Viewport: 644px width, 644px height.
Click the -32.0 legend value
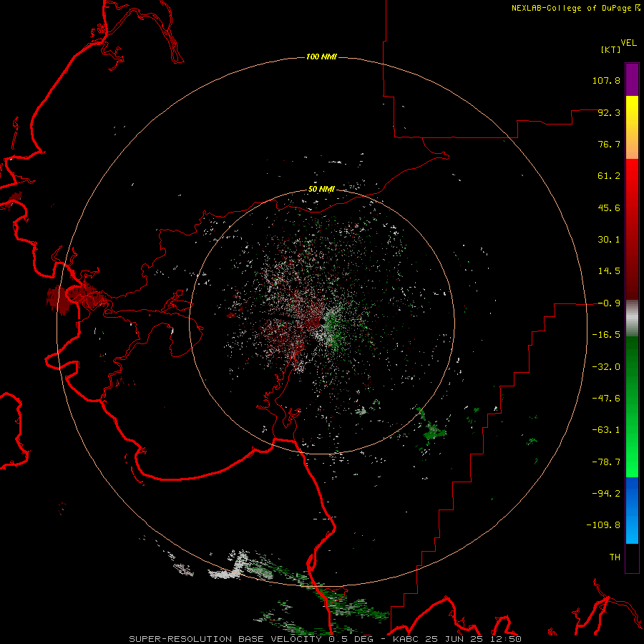click(x=606, y=367)
